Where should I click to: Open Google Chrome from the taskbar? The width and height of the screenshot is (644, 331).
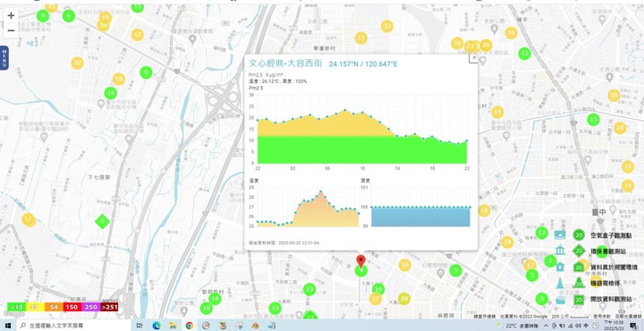coord(190,326)
